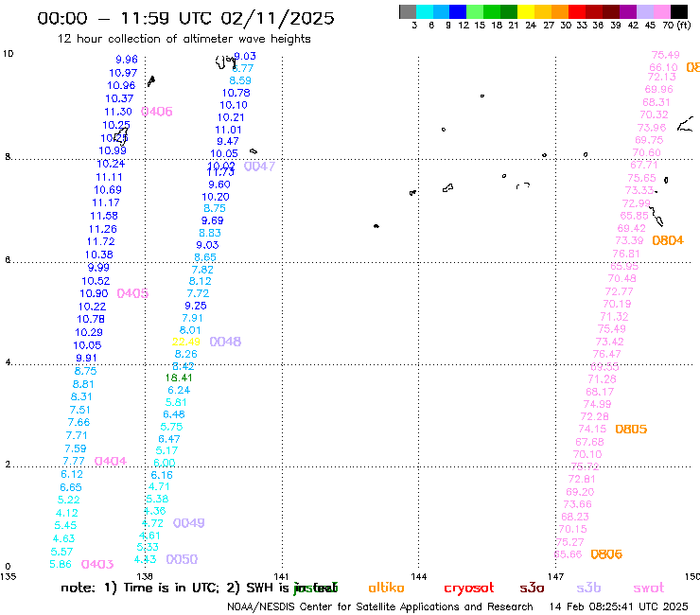Click the light blue value 6.24
This screenshot has width=700, height=615.
pyautogui.click(x=179, y=390)
